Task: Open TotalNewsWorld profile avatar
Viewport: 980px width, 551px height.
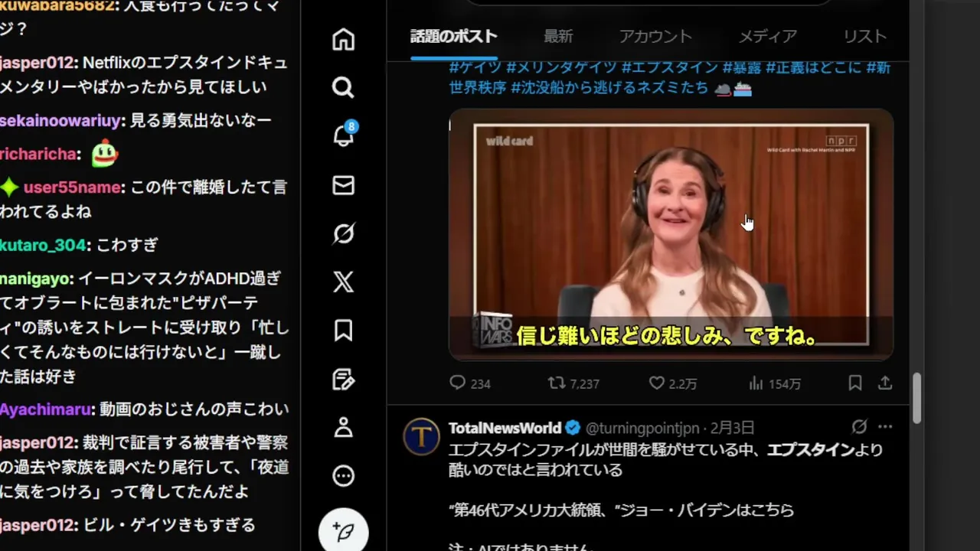Action: (x=421, y=436)
